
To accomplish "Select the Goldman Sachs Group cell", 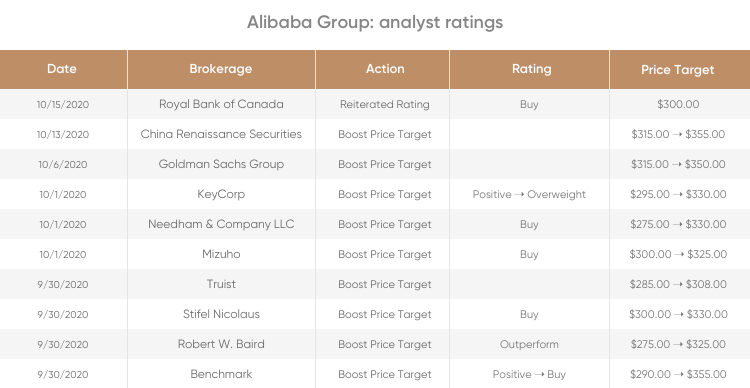I will [x=221, y=164].
